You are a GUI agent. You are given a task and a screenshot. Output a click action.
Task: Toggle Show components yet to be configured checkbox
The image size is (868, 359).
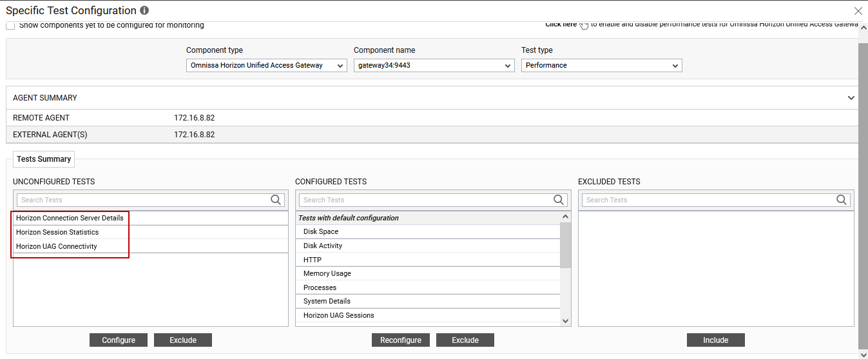[x=10, y=26]
